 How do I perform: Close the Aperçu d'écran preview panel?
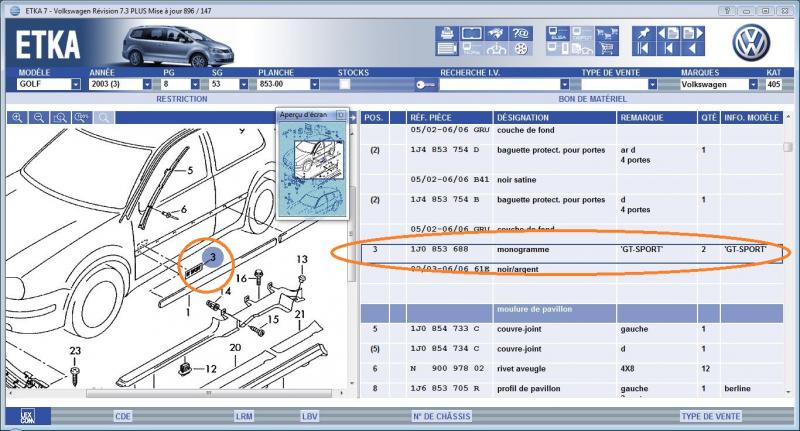[x=341, y=115]
